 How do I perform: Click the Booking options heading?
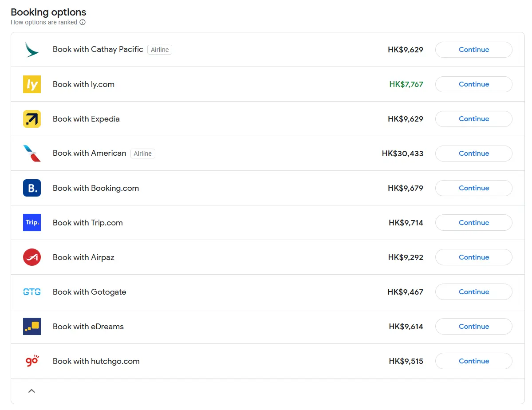click(x=48, y=12)
